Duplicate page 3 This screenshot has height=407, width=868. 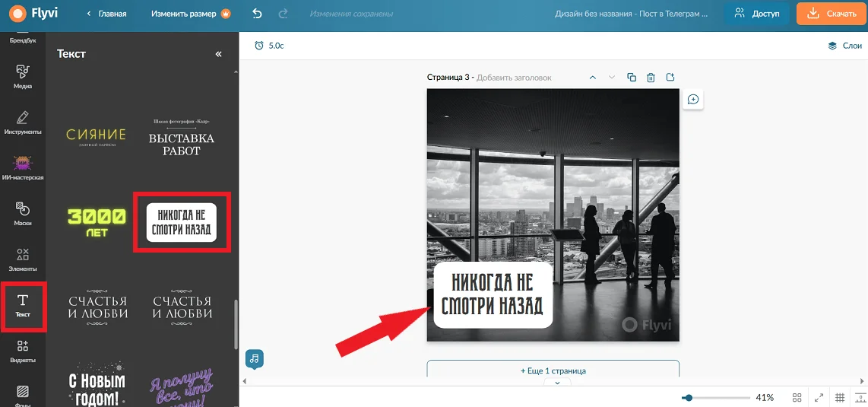click(x=632, y=78)
